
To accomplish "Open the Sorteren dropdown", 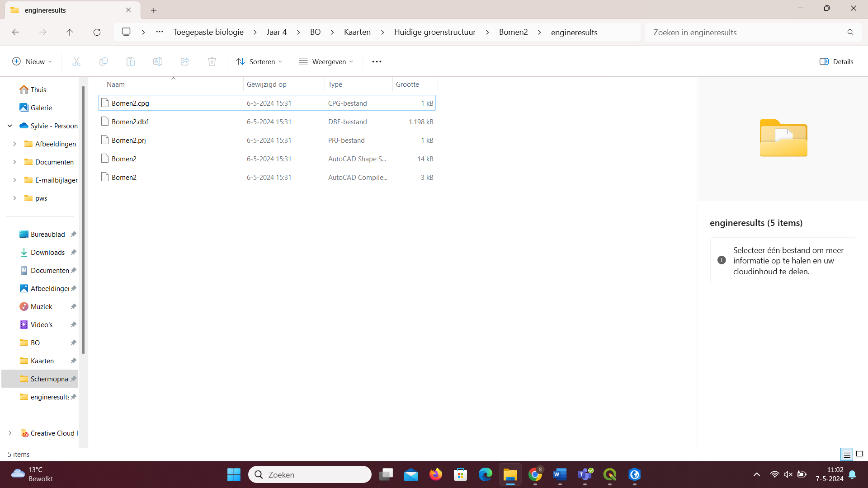I will pos(259,61).
